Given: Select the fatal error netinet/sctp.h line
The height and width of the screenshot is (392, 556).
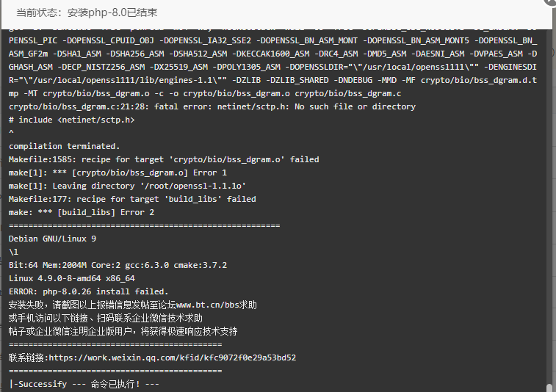Looking at the screenshot, I should point(212,106).
